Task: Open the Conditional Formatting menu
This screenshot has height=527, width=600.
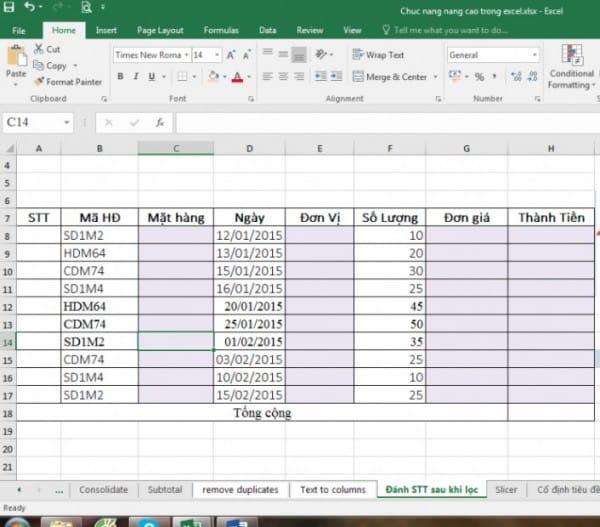Action: click(572, 67)
